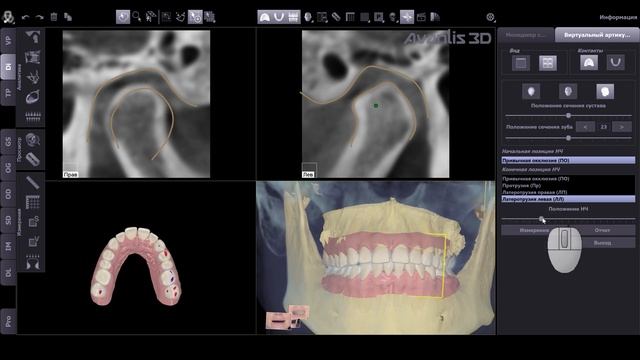Click the head model icon in toolbar
The height and width of the screenshot is (360, 640).
[308, 17]
